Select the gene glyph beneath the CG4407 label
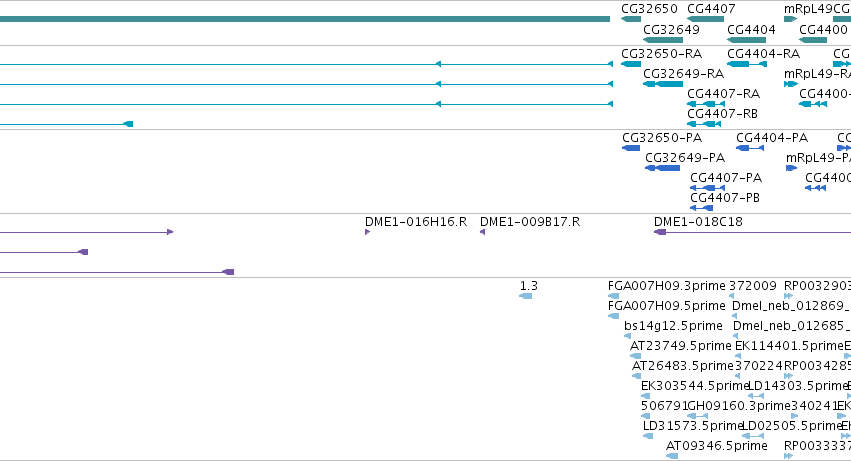The image size is (851, 461). (x=705, y=19)
